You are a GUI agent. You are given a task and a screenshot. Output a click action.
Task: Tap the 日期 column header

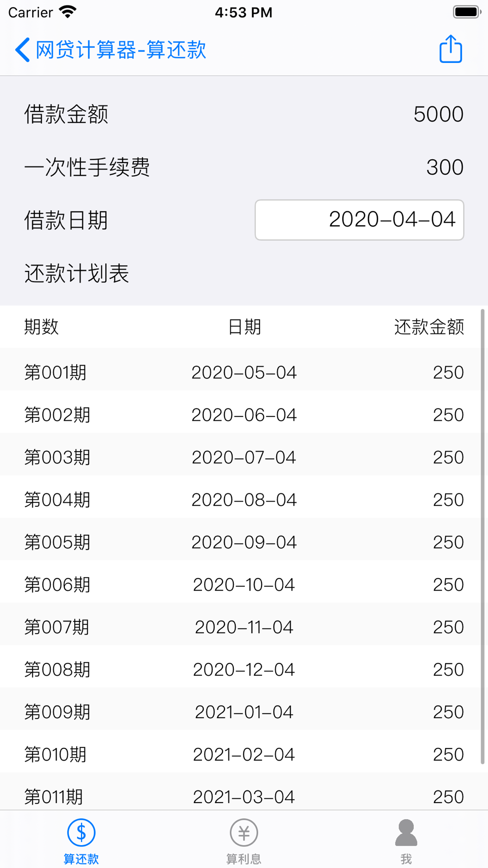point(244,327)
